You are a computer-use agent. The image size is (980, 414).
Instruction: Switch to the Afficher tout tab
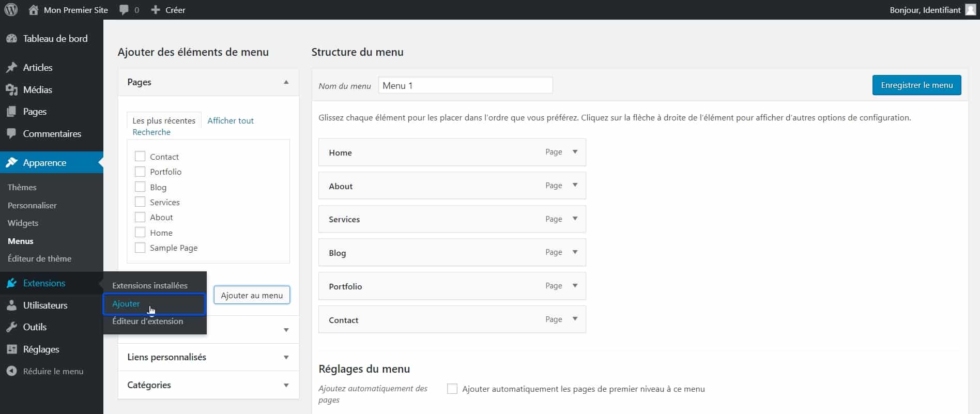click(231, 120)
